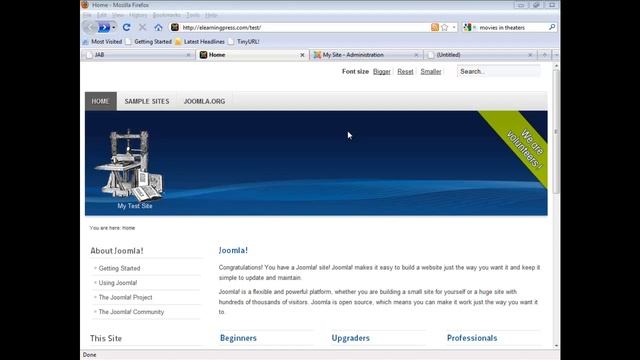Image resolution: width=640 pixels, height=360 pixels.
Task: Click the Bigger font size link
Action: pyautogui.click(x=382, y=71)
